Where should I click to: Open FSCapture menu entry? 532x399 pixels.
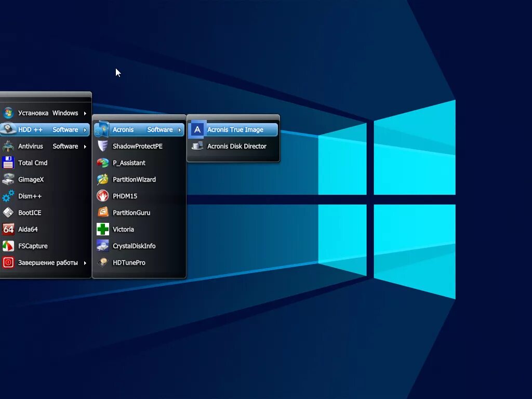[x=45, y=246]
